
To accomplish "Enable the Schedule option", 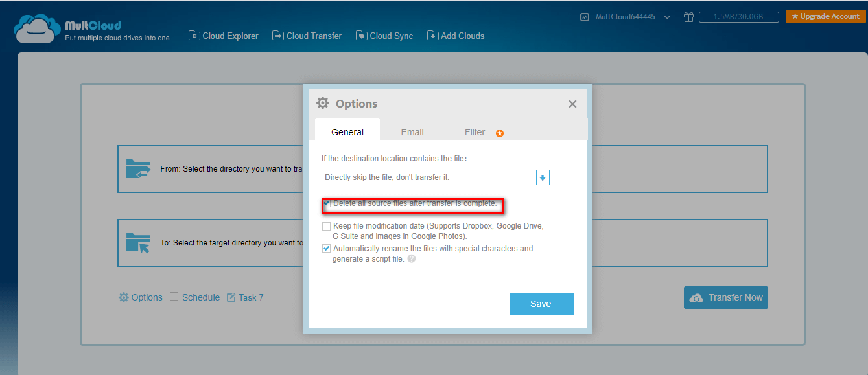I will click(x=174, y=296).
